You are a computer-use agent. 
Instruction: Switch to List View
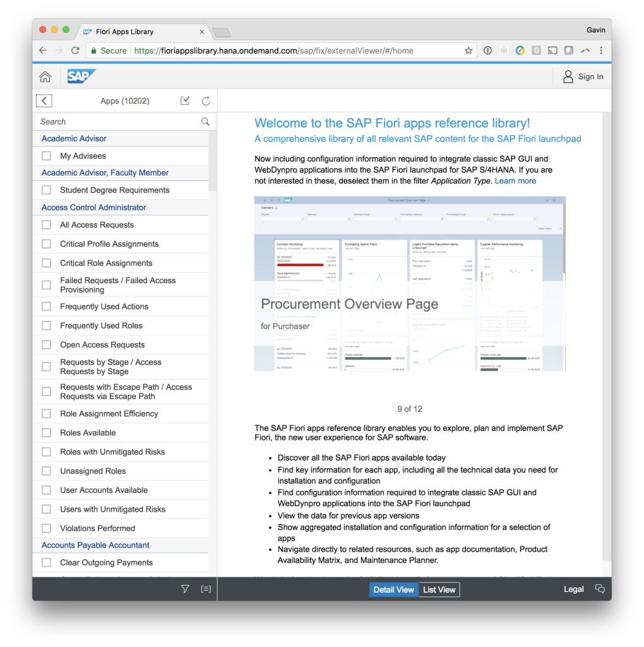pos(439,590)
